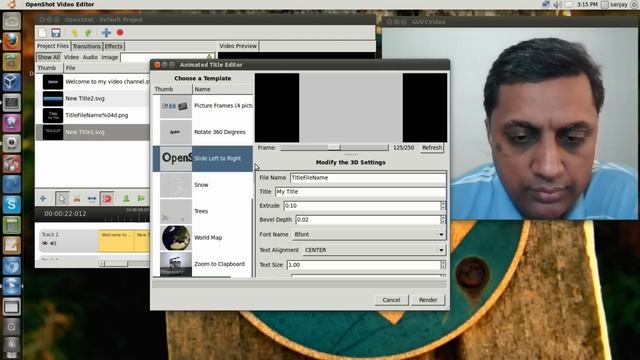Click the Next Marker green arrow icon
Viewport: 640px width, 360px height.
tap(141, 199)
